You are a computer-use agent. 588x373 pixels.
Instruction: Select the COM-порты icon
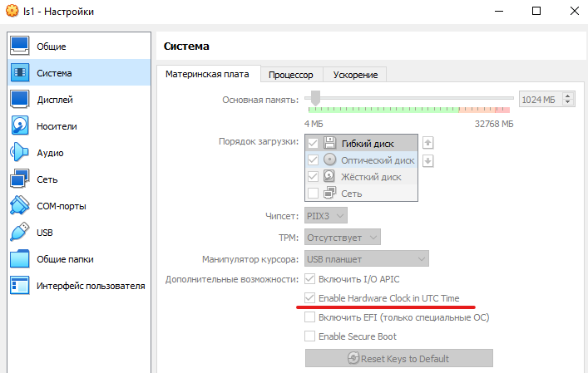pyautogui.click(x=20, y=206)
